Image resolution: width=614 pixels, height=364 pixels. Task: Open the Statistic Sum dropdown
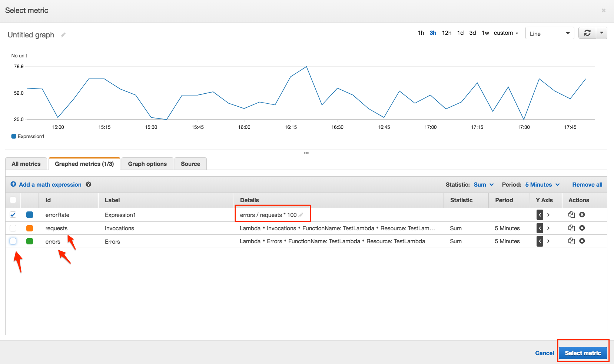pos(484,184)
